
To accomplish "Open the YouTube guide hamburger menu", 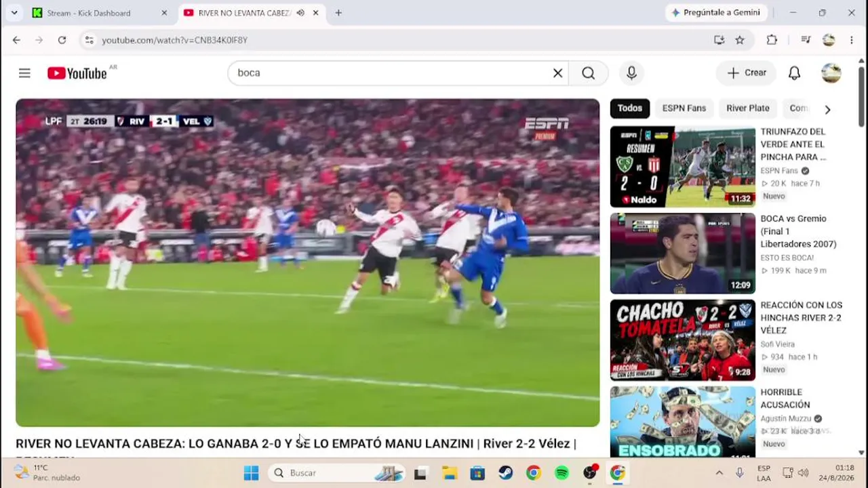I will pos(24,73).
